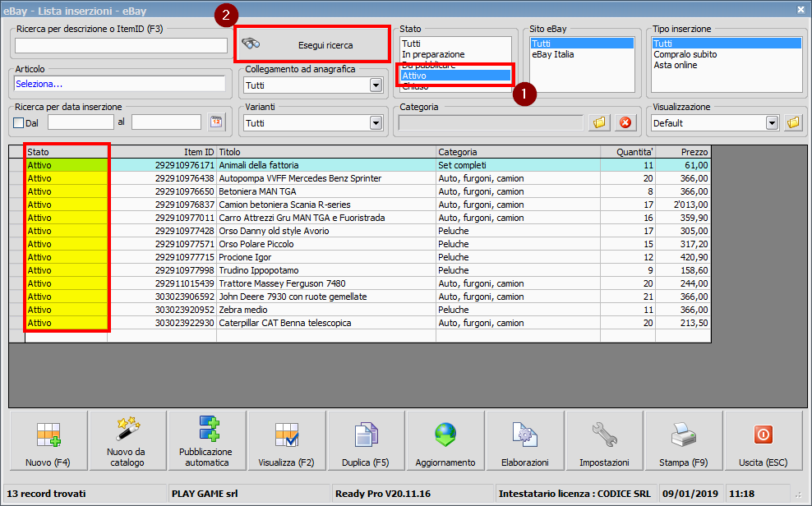Select Orso Danny old style Avorio

point(326,232)
